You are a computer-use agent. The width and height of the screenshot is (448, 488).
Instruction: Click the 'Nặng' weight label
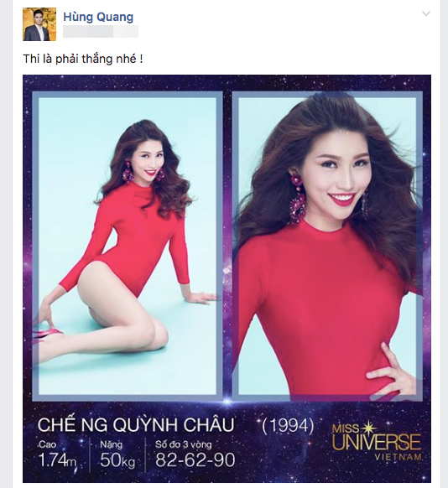pyautogui.click(x=111, y=444)
